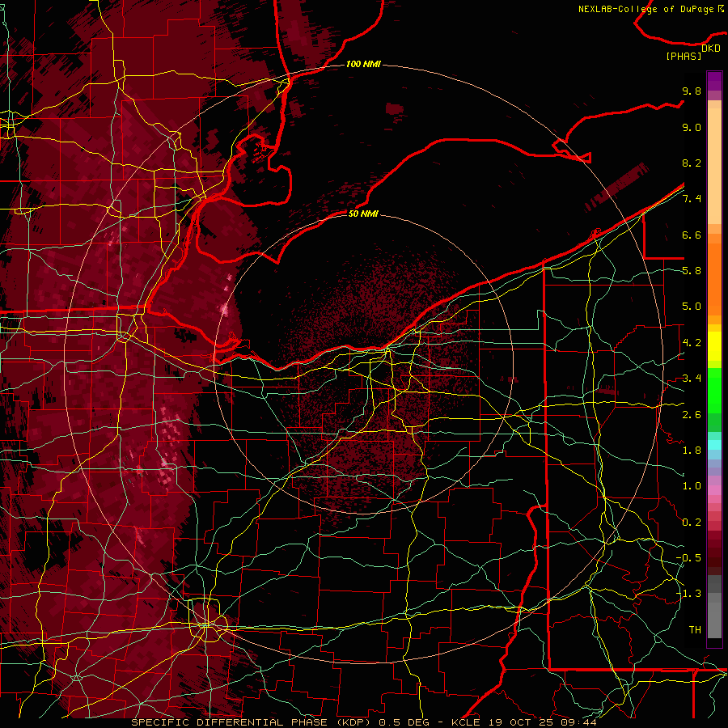This screenshot has width=728, height=728.
Task: Select the 4.2 value on the scale
Action: click(x=692, y=343)
